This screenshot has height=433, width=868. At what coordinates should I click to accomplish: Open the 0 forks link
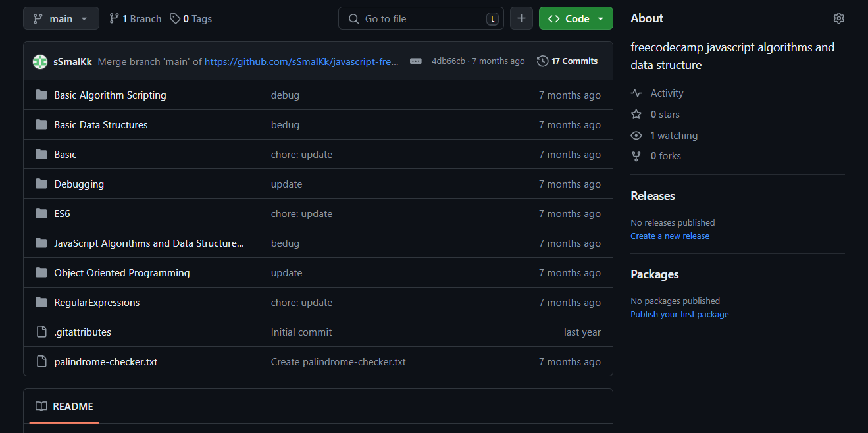tap(665, 156)
